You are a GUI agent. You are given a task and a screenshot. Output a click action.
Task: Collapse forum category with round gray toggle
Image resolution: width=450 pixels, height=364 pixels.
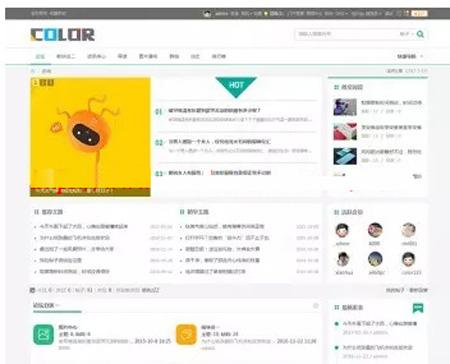[315, 306]
